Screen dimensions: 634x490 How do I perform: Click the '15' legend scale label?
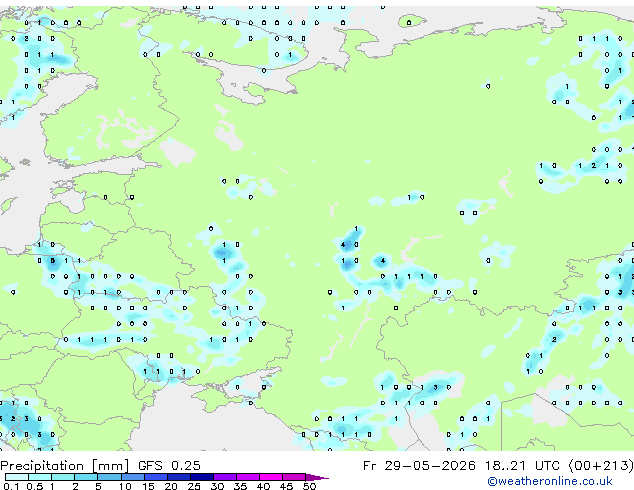coord(148,486)
